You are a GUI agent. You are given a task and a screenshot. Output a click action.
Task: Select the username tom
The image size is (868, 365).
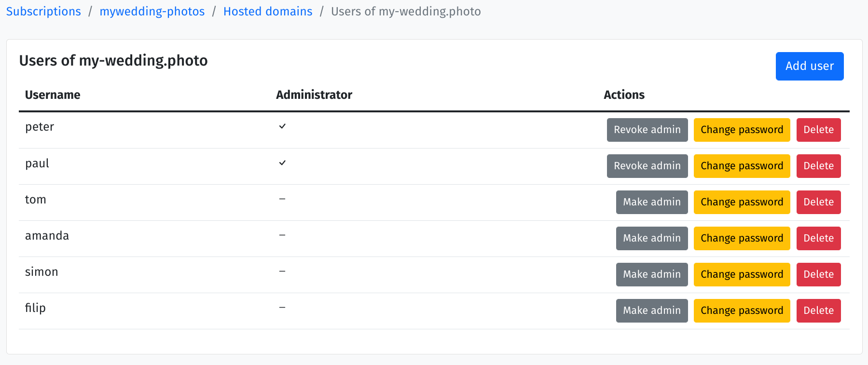pyautogui.click(x=36, y=199)
